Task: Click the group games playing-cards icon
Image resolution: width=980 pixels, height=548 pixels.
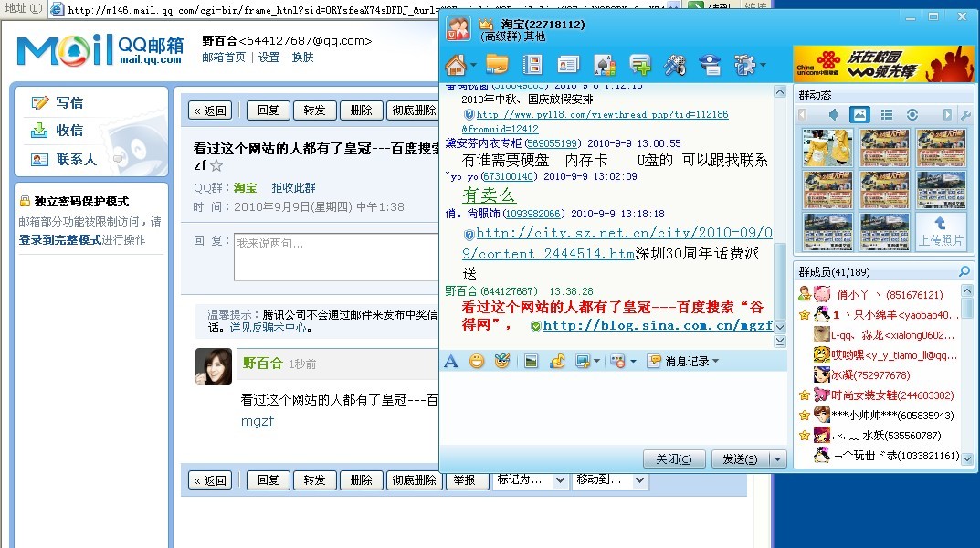Action: click(603, 65)
